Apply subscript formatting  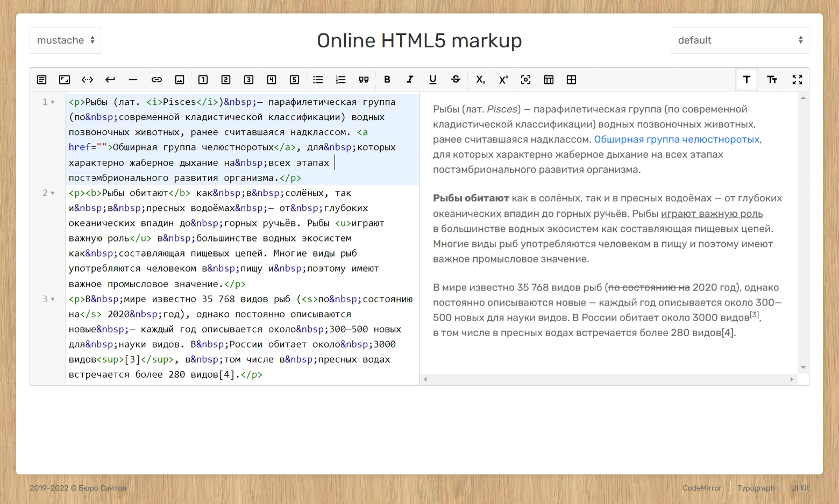click(480, 80)
